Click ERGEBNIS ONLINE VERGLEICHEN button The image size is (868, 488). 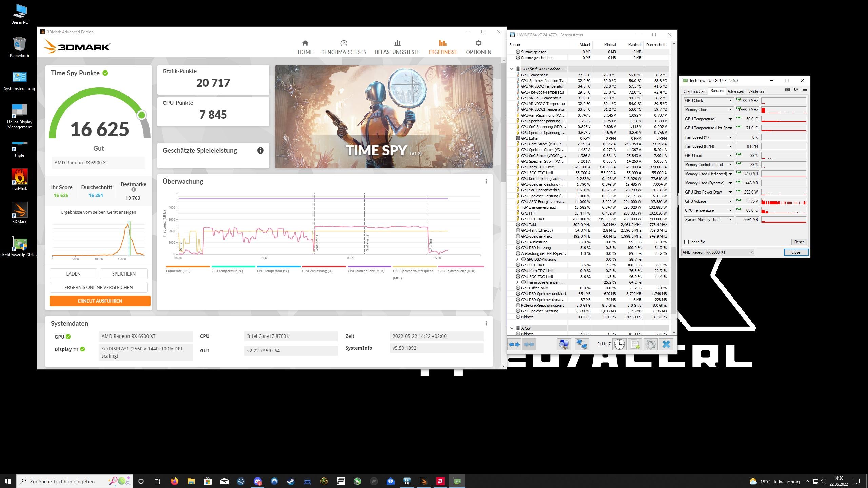(x=99, y=287)
